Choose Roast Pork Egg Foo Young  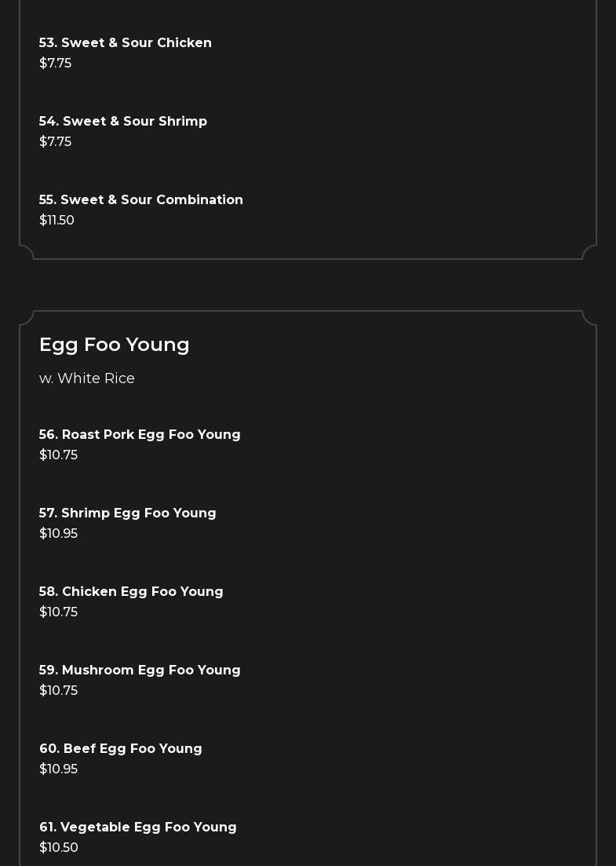pos(140,435)
